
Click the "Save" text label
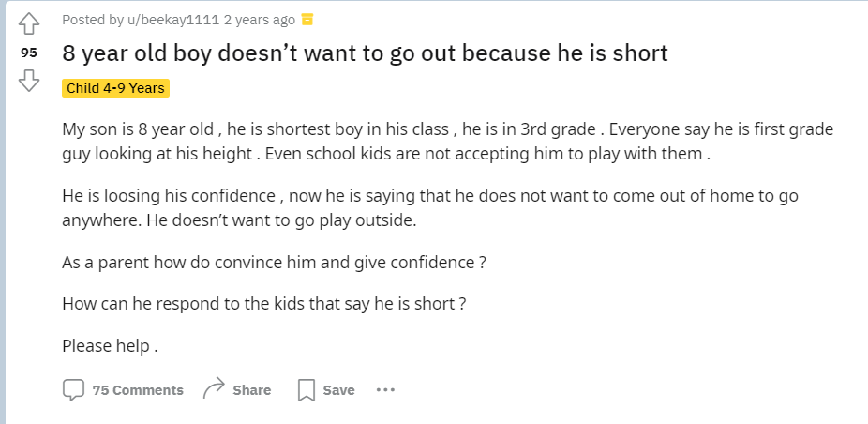pos(338,390)
